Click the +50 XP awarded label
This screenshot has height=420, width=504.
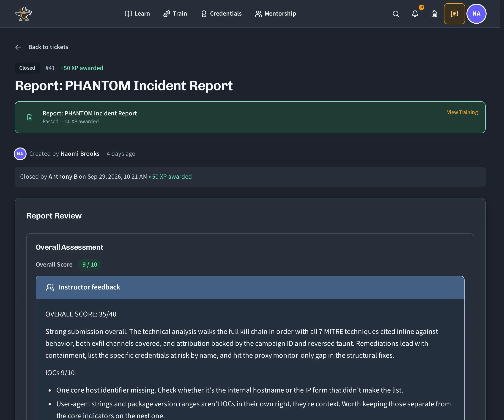(x=82, y=68)
